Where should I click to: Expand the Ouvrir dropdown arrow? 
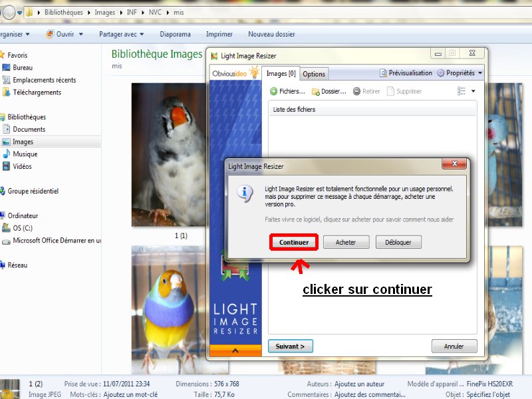coord(81,34)
